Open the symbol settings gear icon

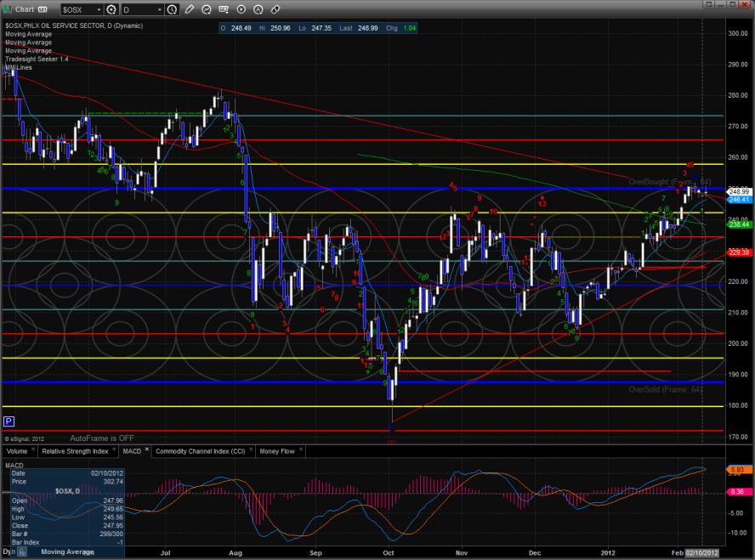coord(111,9)
